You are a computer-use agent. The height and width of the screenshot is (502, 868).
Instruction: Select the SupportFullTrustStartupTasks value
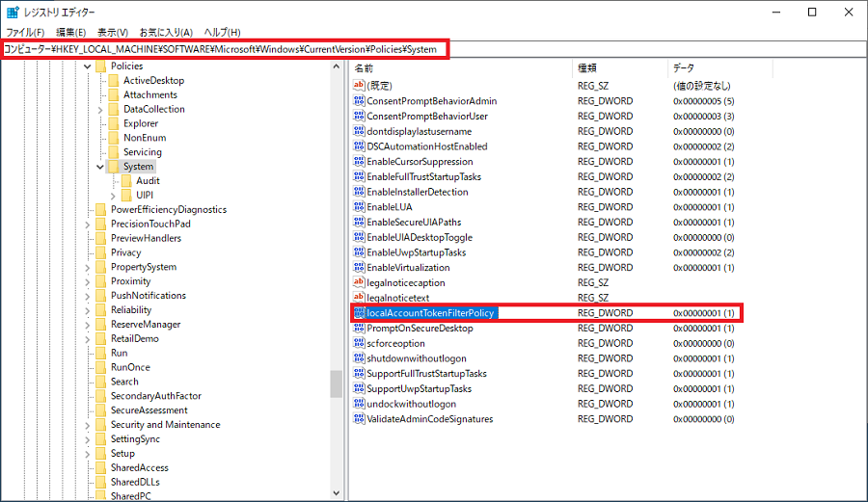tap(426, 373)
